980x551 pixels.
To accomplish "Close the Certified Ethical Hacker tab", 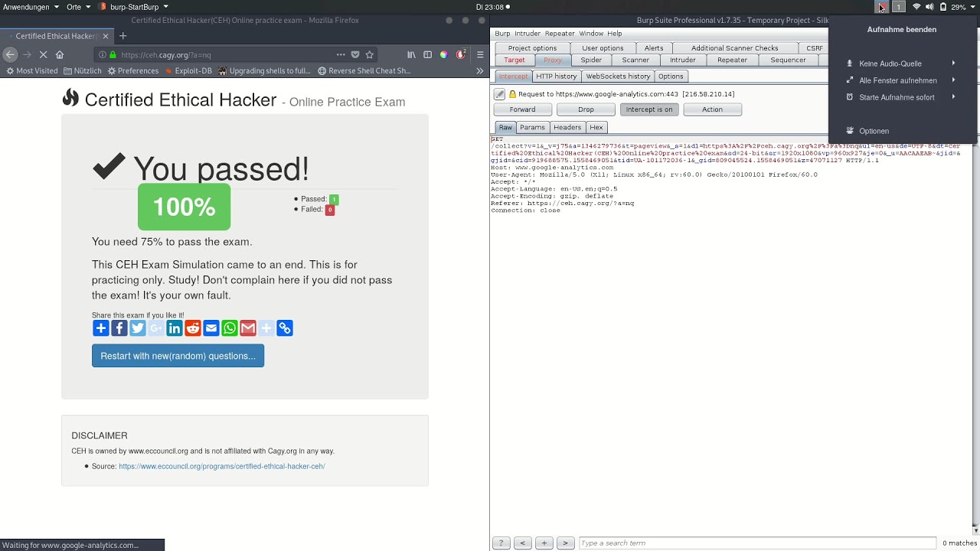I will tap(106, 36).
